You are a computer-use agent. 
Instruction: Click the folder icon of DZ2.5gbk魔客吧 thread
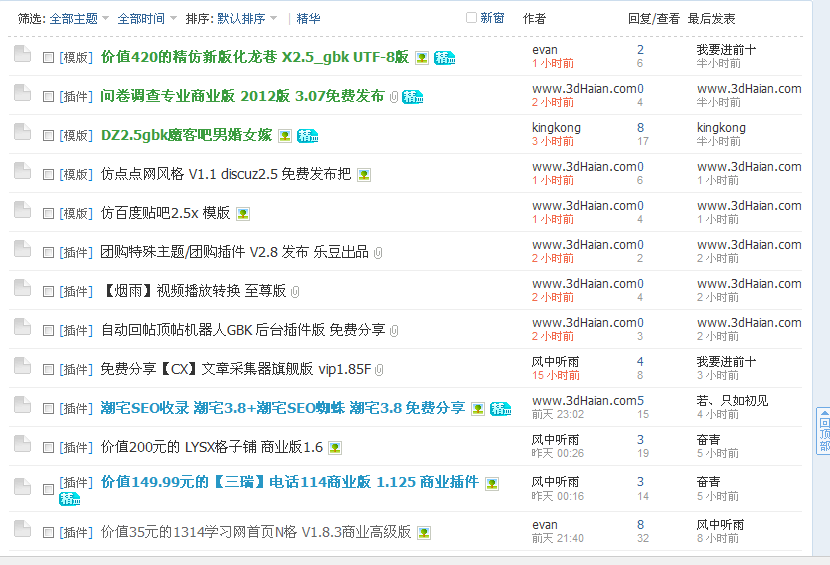(x=22, y=132)
